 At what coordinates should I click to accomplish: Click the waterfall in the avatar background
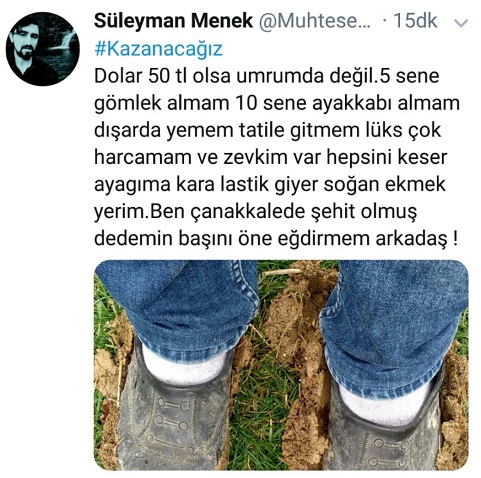[67, 43]
